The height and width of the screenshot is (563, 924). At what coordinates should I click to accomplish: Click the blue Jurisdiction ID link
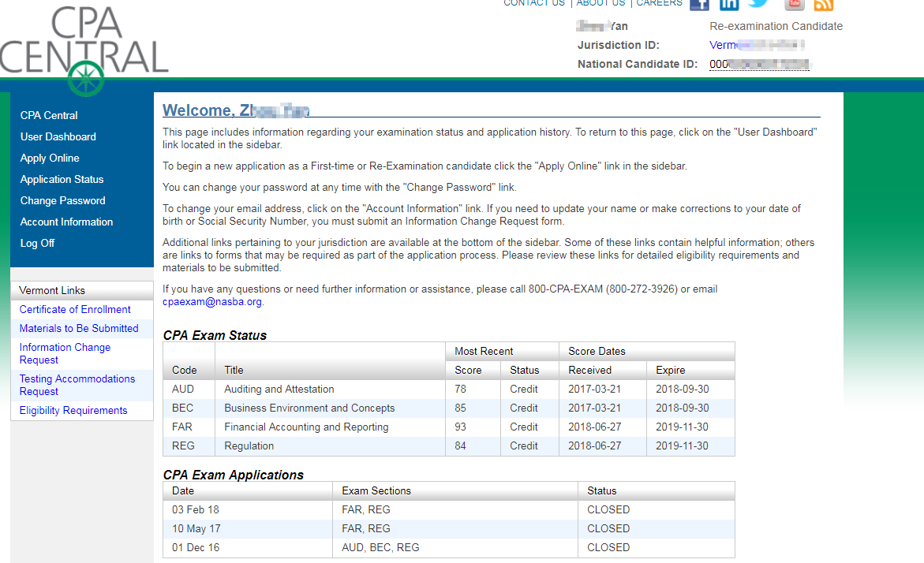[x=758, y=45]
